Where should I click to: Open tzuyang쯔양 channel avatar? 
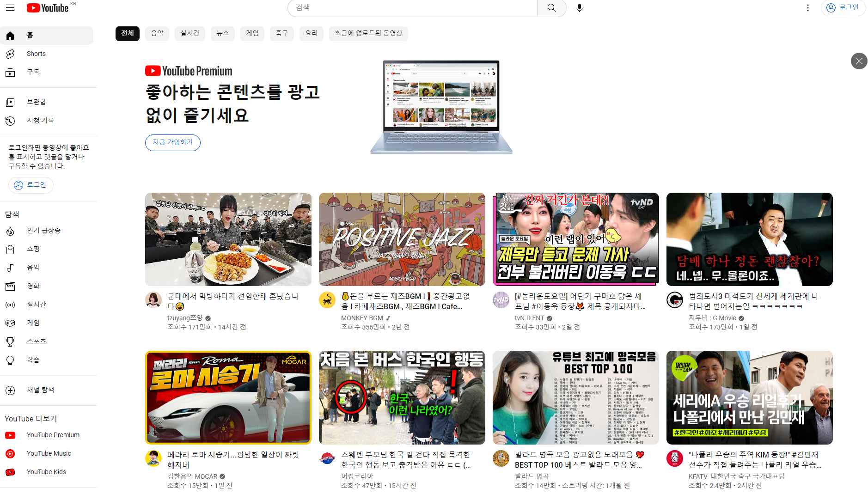point(153,300)
